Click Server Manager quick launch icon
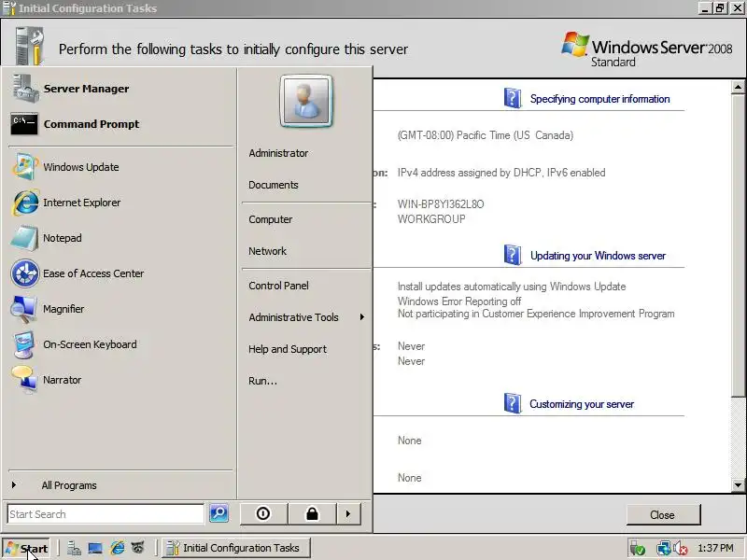Screen dimensions: 747x560 (74, 548)
